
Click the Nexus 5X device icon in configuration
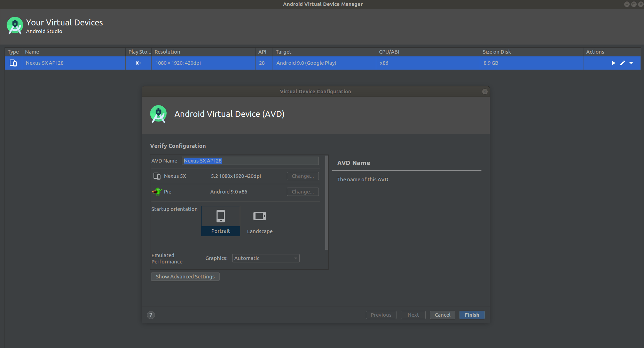coord(157,176)
